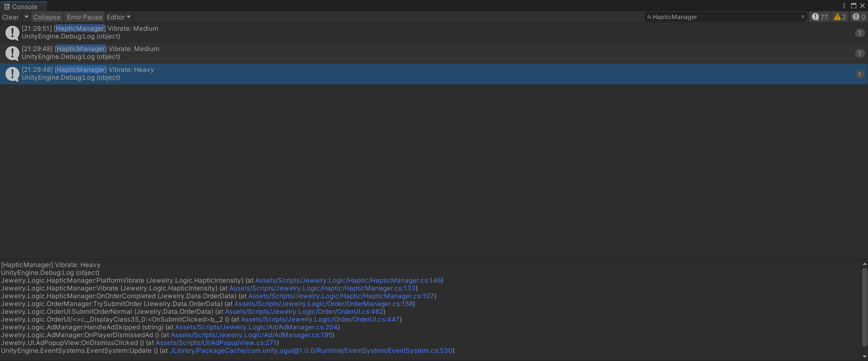Open AdManager.cs:195 link
Screen dimensions: 868x361
[x=252, y=335]
